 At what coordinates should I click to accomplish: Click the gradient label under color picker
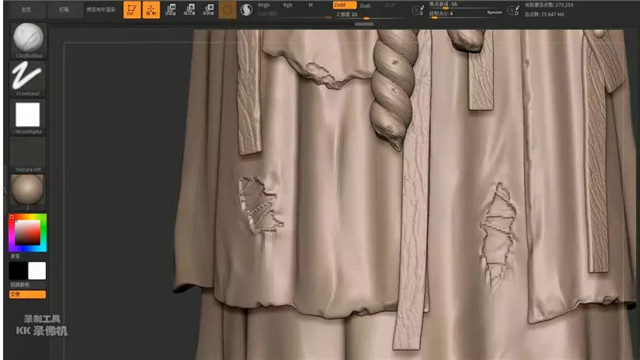(x=15, y=256)
